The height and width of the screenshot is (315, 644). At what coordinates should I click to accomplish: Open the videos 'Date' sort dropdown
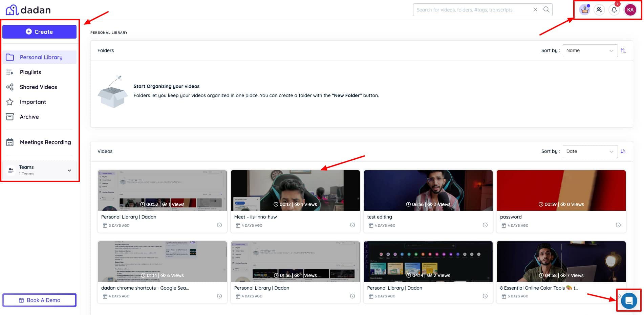coord(590,151)
